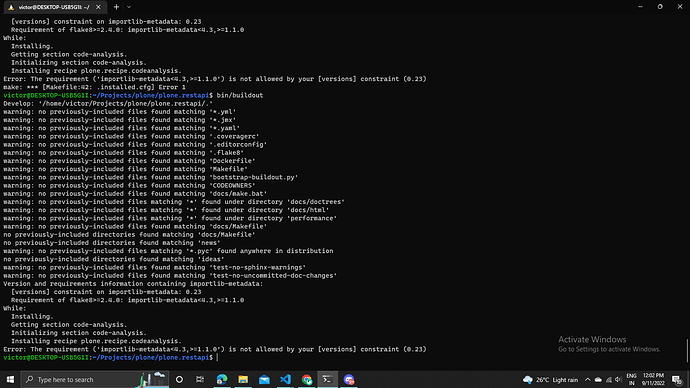Click warning line matching '*.jmx'
690x388 pixels.
(x=120, y=120)
